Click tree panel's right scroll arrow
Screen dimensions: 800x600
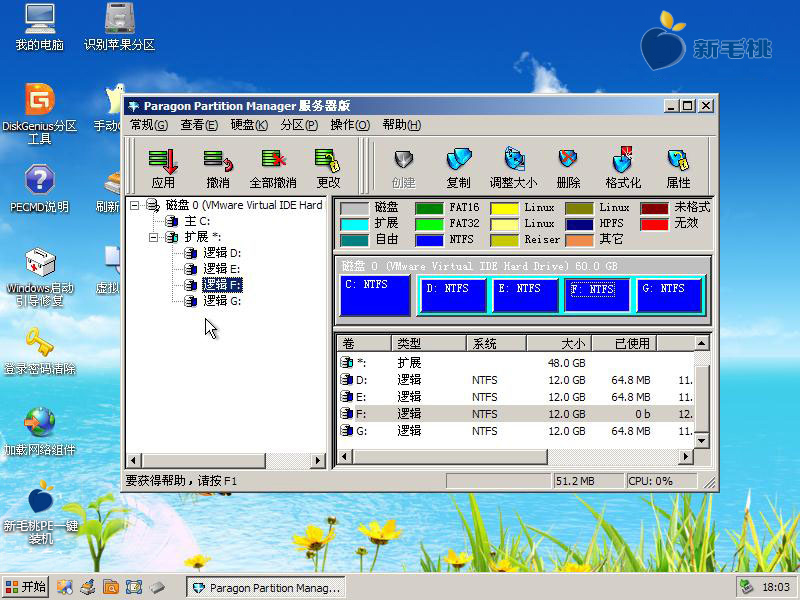click(x=318, y=461)
